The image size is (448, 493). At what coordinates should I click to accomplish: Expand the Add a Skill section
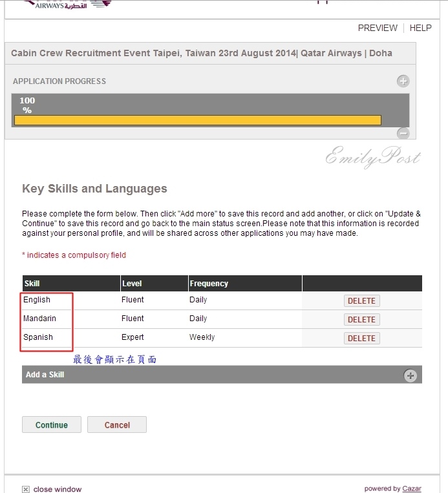[411, 375]
